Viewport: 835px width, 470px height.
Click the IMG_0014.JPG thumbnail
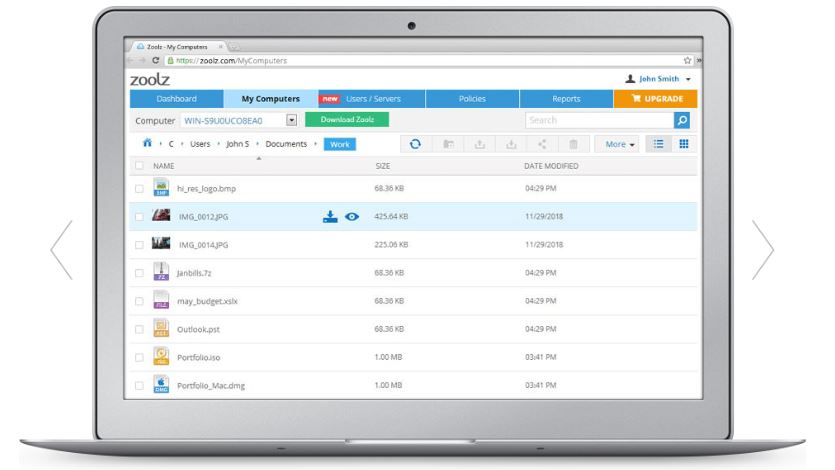click(161, 243)
